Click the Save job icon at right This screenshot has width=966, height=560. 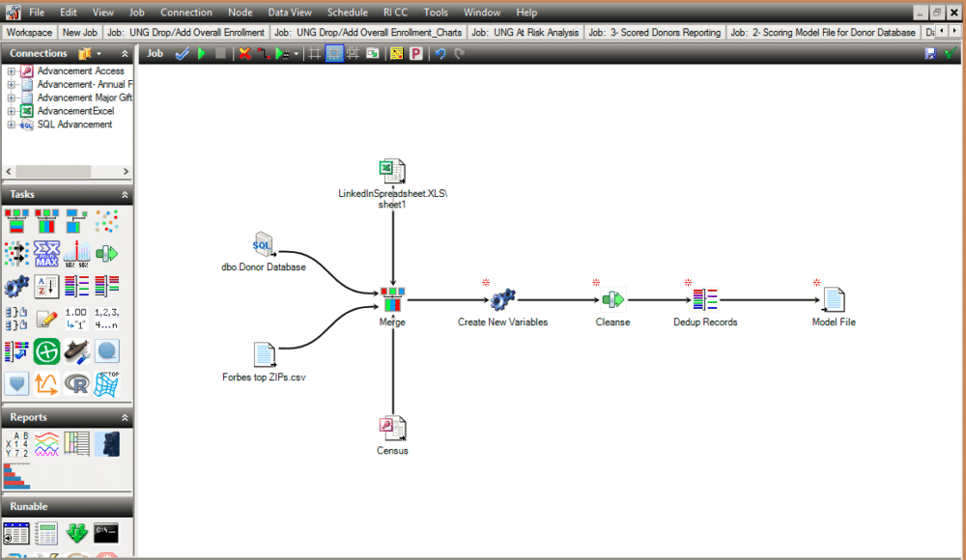pyautogui.click(x=930, y=54)
